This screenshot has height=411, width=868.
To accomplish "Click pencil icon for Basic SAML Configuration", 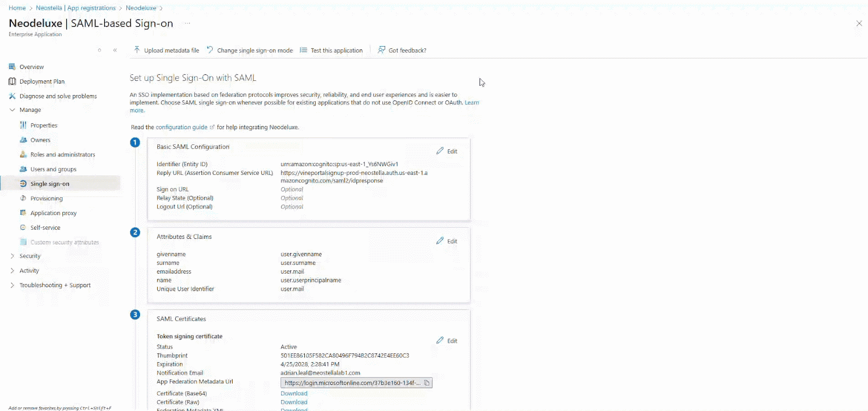I will tap(440, 151).
